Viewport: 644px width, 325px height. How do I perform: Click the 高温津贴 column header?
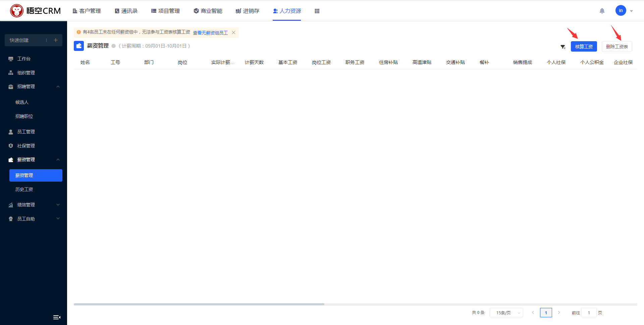(422, 62)
